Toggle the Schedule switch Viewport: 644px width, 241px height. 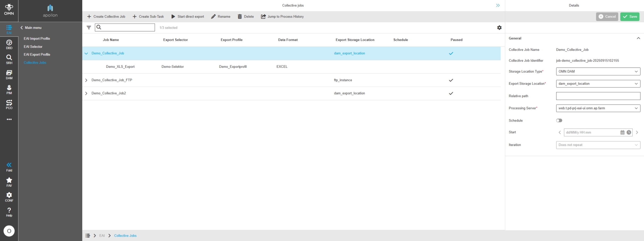click(559, 120)
